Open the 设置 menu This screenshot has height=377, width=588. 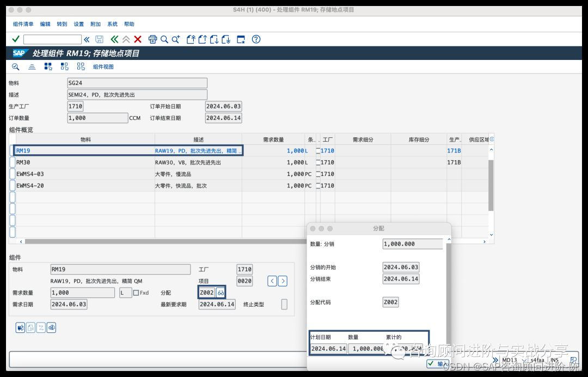point(79,24)
